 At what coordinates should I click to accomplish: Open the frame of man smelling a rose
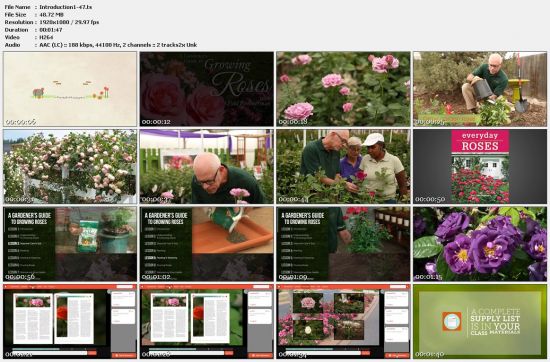click(x=207, y=167)
